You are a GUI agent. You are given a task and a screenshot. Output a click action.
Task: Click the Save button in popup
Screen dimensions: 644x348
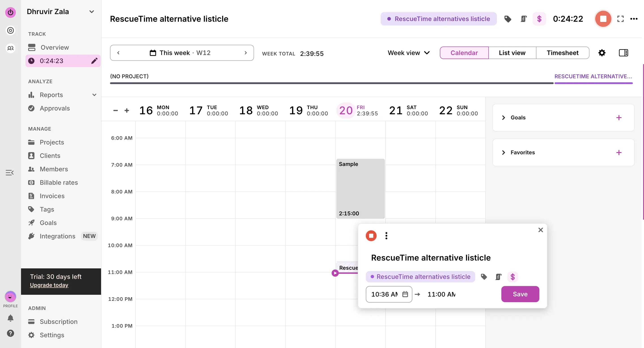point(520,294)
